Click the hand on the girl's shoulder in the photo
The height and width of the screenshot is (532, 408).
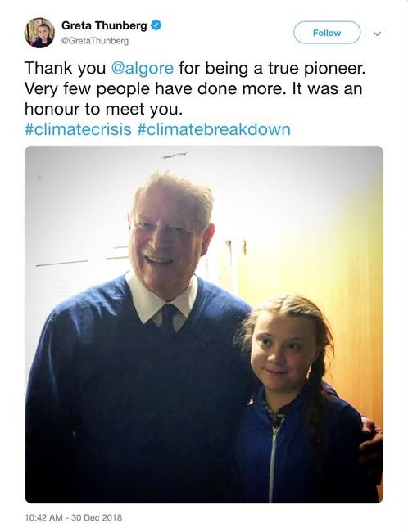pos(371,446)
